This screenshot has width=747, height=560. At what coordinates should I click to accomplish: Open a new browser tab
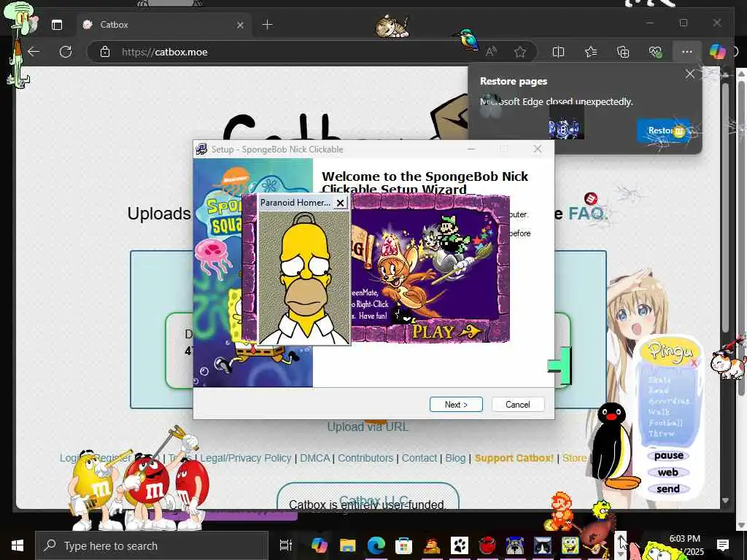(x=267, y=24)
